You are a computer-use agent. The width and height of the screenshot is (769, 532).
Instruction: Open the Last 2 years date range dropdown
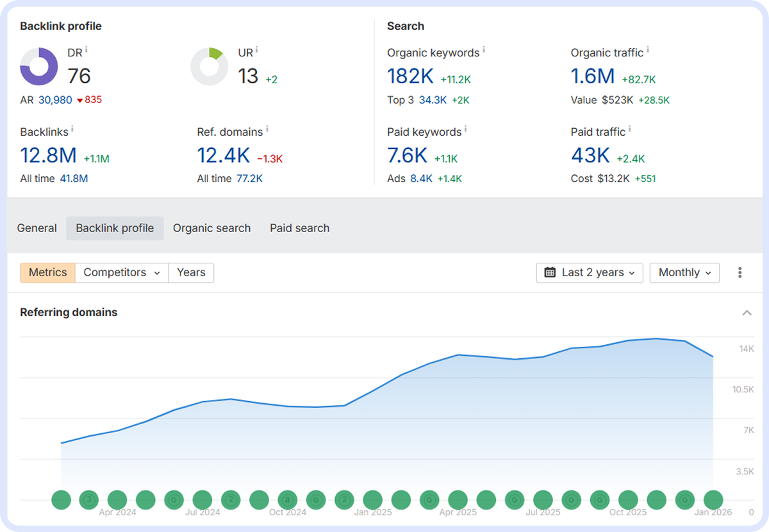(x=589, y=272)
